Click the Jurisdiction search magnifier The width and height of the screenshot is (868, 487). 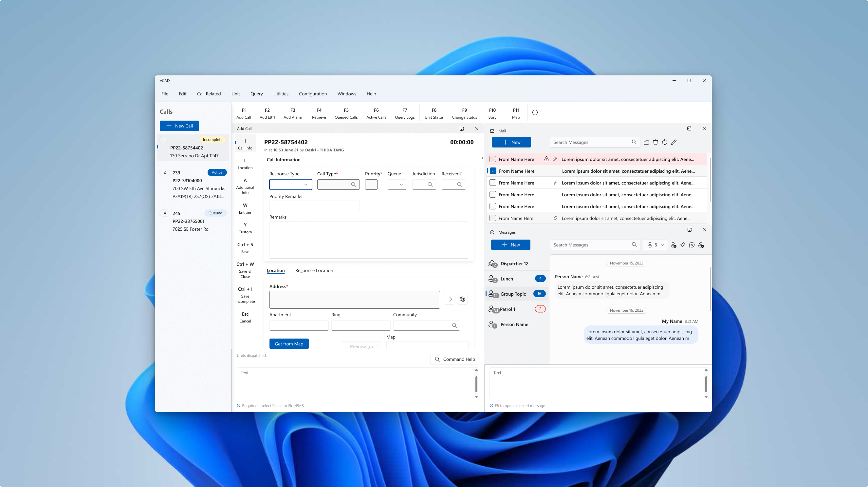pyautogui.click(x=430, y=185)
